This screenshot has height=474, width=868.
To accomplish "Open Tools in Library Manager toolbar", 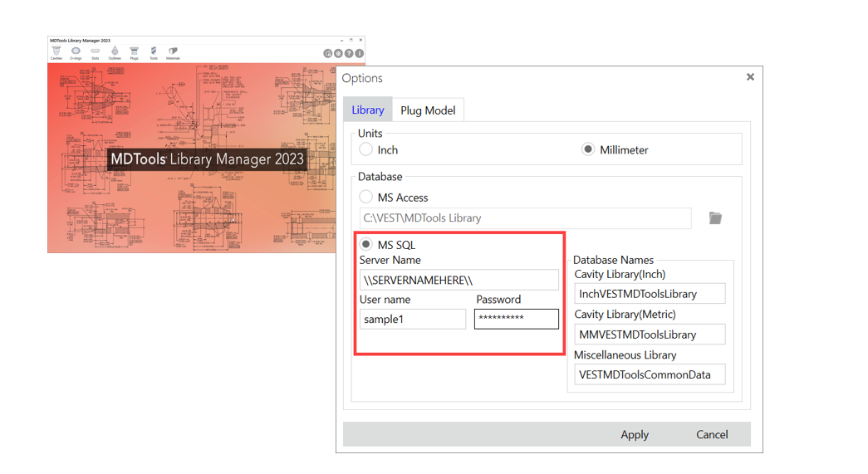I will [x=154, y=53].
